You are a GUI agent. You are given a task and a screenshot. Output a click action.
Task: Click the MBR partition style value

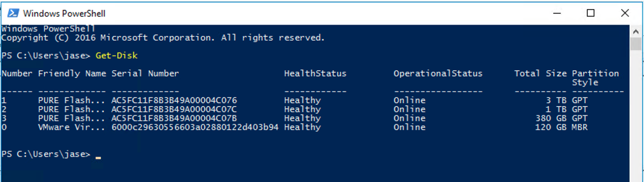click(x=580, y=127)
